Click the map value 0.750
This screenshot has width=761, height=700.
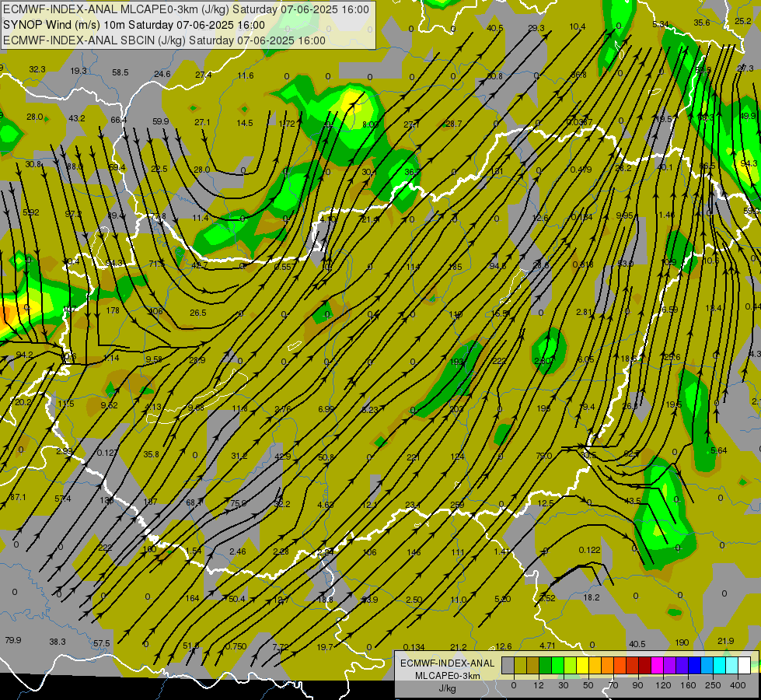(236, 646)
